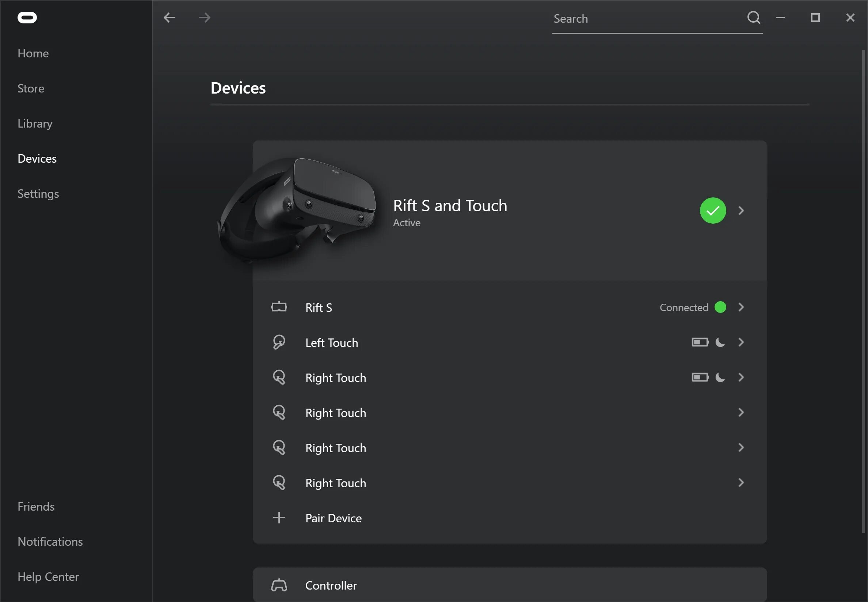Open Home in the sidebar
868x602 pixels.
pyautogui.click(x=33, y=53)
